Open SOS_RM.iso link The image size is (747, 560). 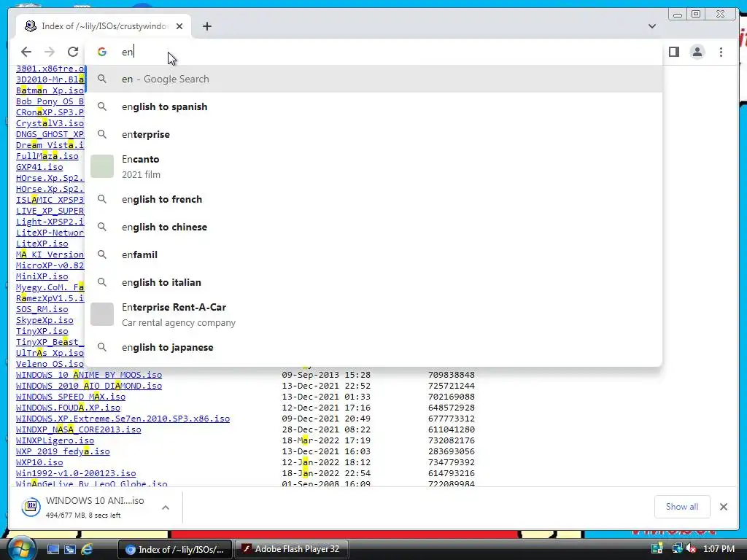coord(42,309)
